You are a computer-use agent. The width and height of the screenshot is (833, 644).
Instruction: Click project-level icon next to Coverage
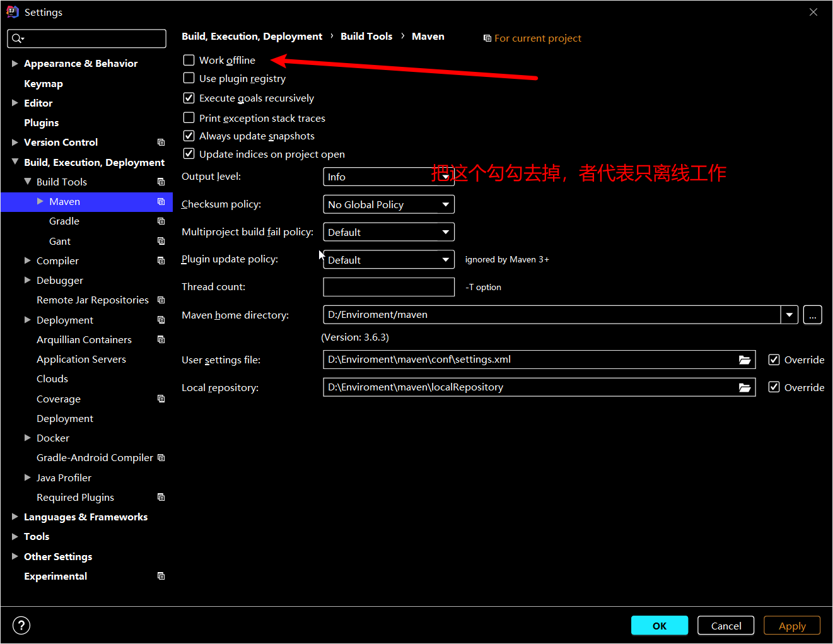pos(161,399)
